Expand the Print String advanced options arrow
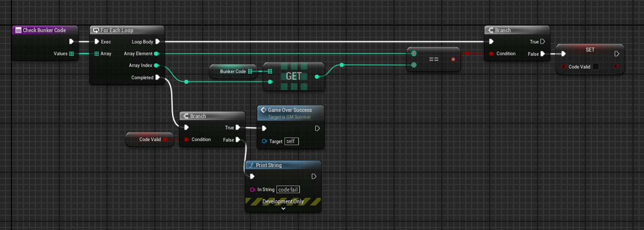The width and height of the screenshot is (644, 230). click(283, 208)
